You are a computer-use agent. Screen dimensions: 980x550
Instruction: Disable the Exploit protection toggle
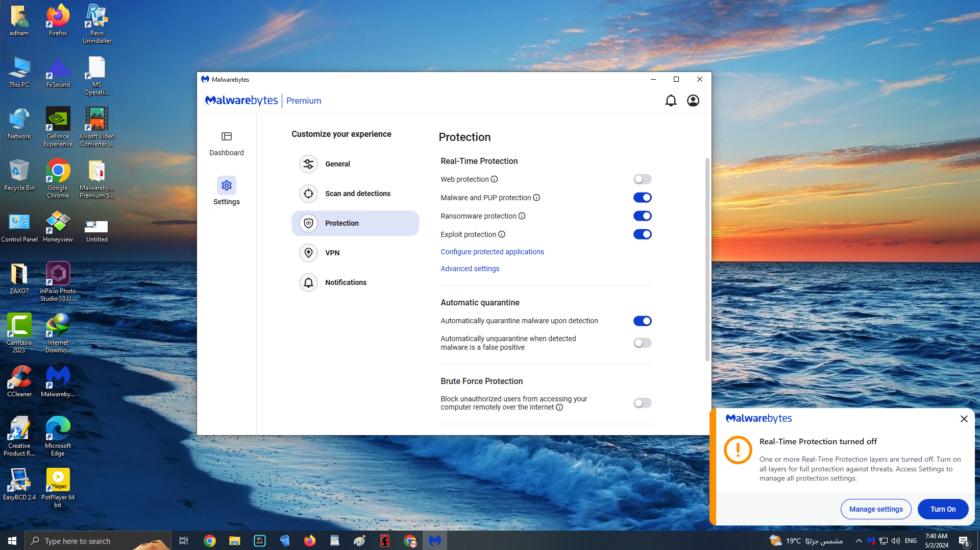pos(643,234)
